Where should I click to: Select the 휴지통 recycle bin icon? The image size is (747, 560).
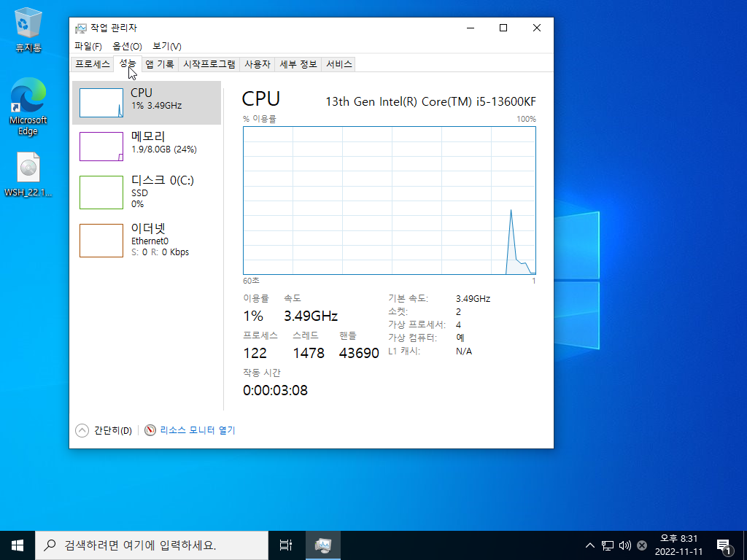pos(28,29)
